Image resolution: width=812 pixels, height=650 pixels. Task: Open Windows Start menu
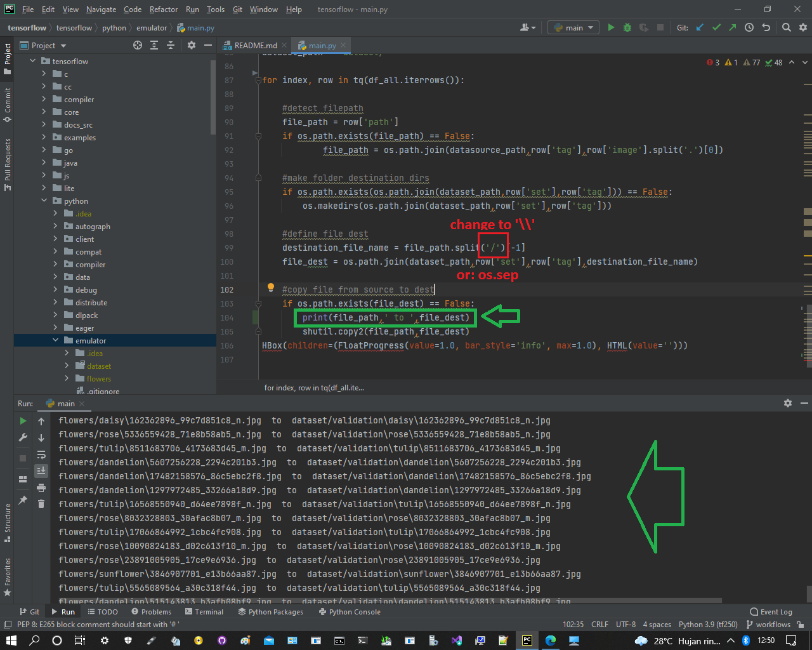pos(11,640)
